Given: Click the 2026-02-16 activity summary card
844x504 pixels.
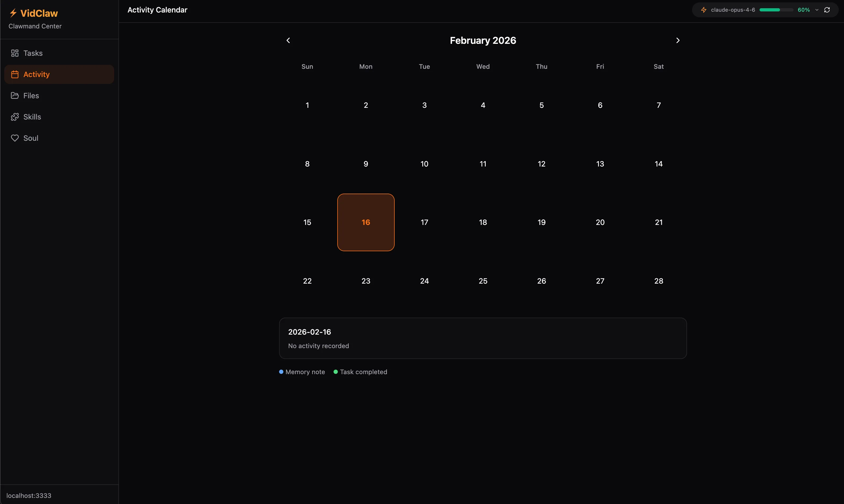Looking at the screenshot, I should tap(483, 338).
